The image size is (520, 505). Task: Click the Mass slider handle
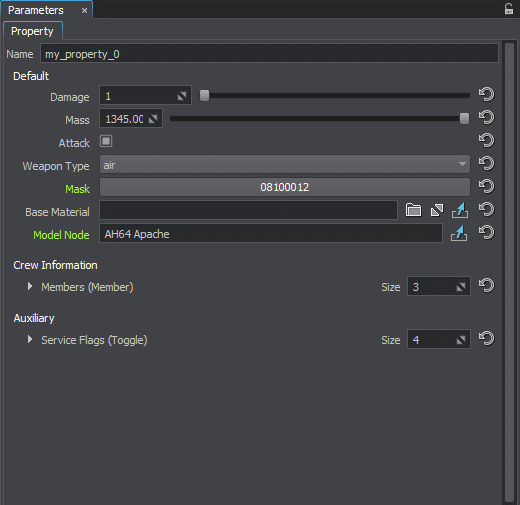[x=464, y=118]
